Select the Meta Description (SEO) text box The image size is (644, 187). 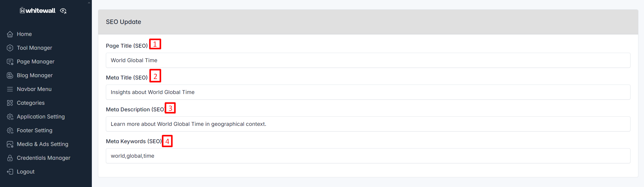click(x=368, y=124)
